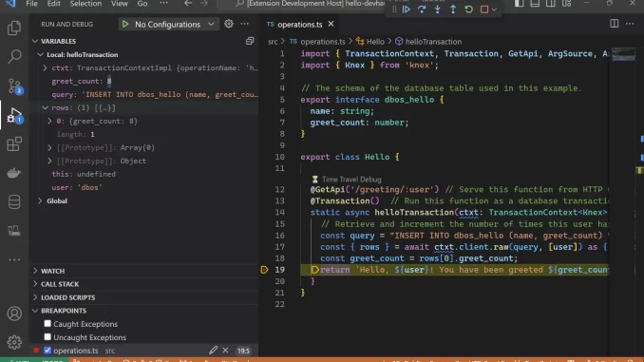Open the Docker view in activity bar
644x362 pixels.
(14, 173)
